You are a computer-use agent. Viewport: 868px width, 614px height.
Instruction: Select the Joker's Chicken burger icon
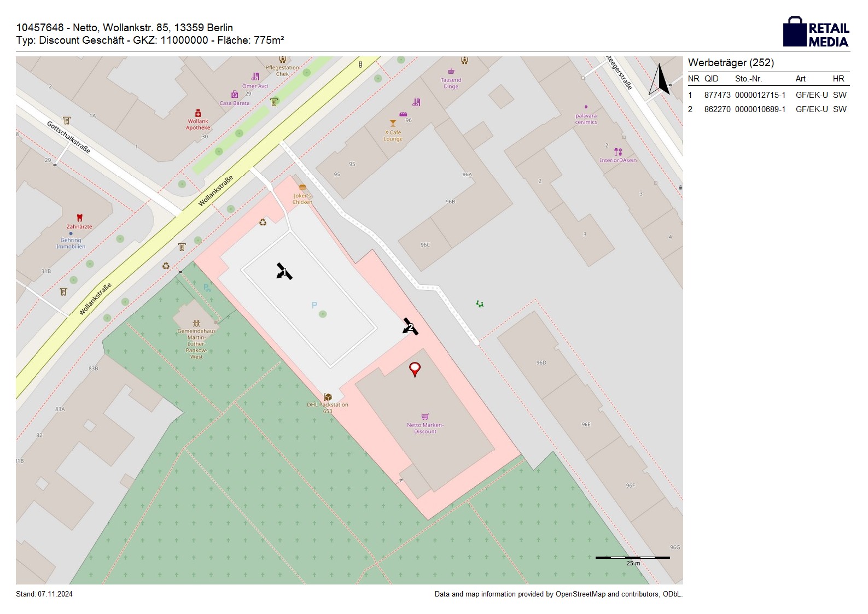pos(302,188)
